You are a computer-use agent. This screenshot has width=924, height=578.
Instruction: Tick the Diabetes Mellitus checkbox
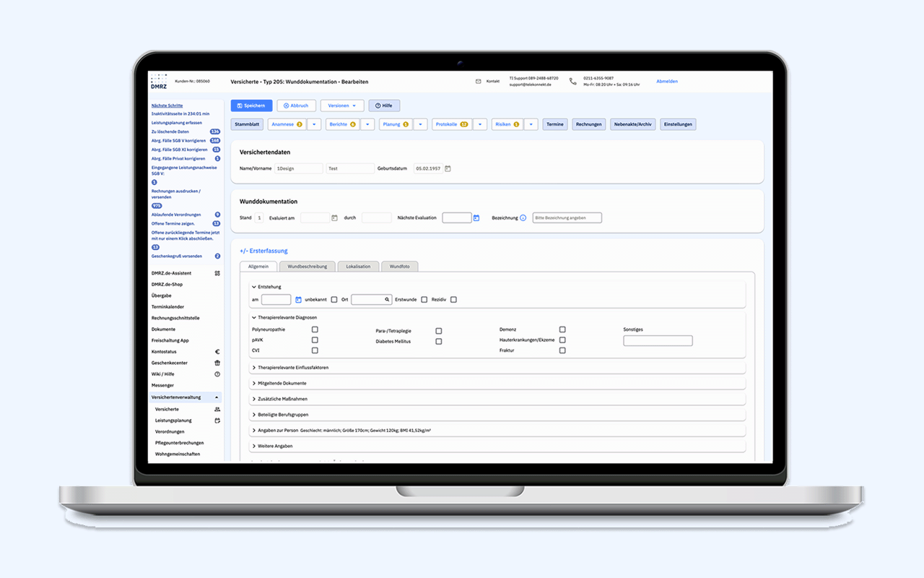tap(439, 341)
